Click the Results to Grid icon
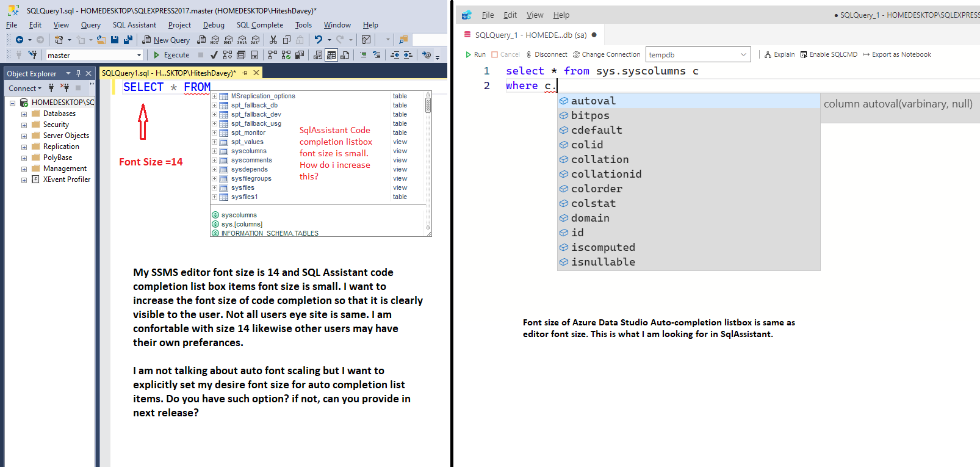This screenshot has height=467, width=980. coord(331,55)
